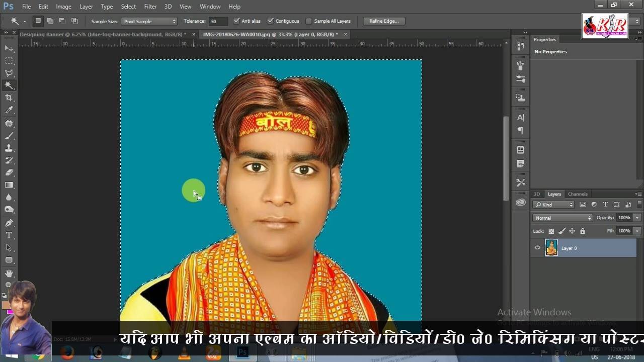
Task: Select the Clone Stamp tool
Action: coord(9,148)
